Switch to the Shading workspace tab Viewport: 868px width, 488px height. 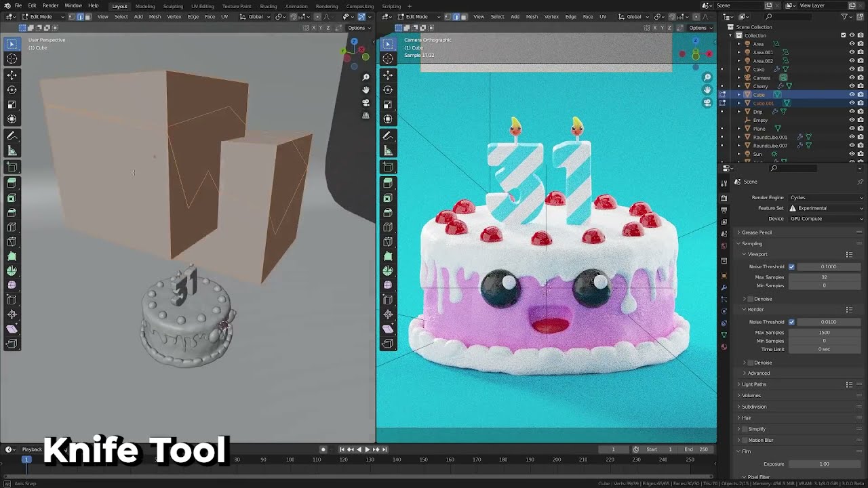268,6
